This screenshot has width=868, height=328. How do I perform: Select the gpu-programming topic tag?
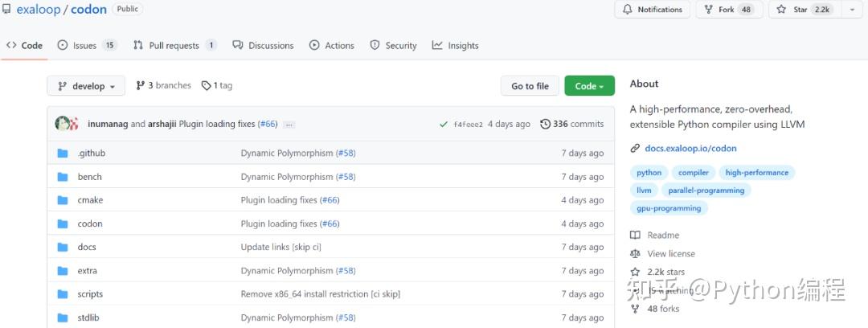pyautogui.click(x=669, y=208)
